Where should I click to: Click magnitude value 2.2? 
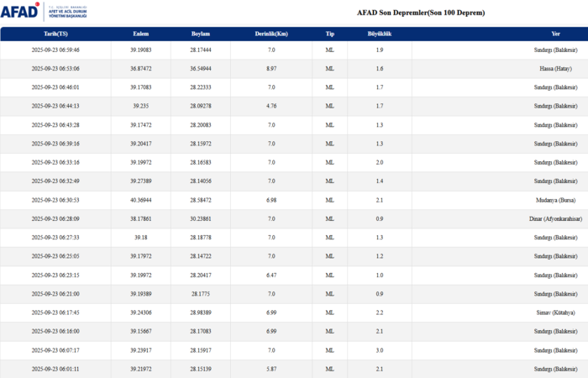pos(380,312)
